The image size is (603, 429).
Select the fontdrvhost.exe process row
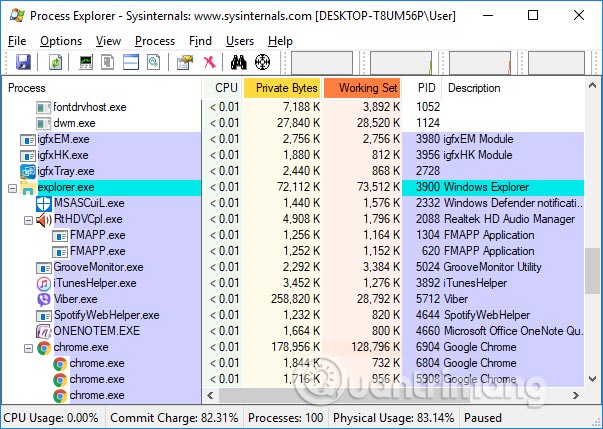click(293, 107)
